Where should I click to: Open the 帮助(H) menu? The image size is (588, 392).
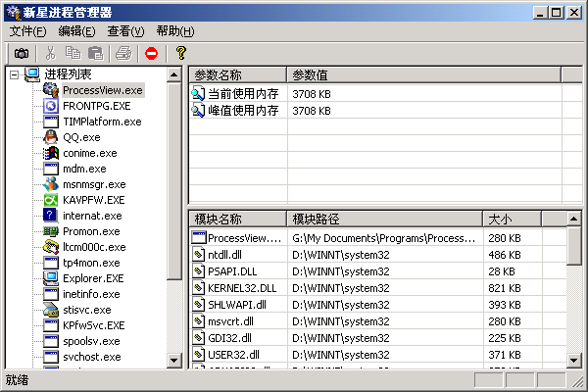(174, 31)
